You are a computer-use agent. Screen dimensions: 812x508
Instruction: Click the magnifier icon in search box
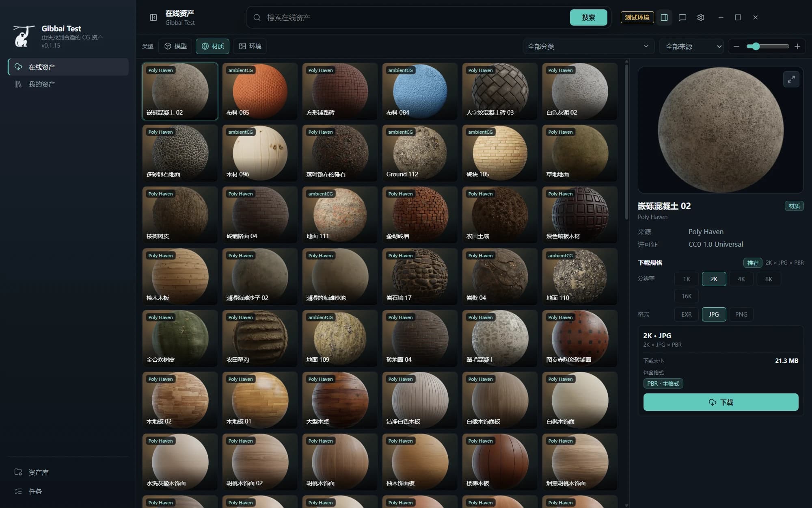[257, 17]
